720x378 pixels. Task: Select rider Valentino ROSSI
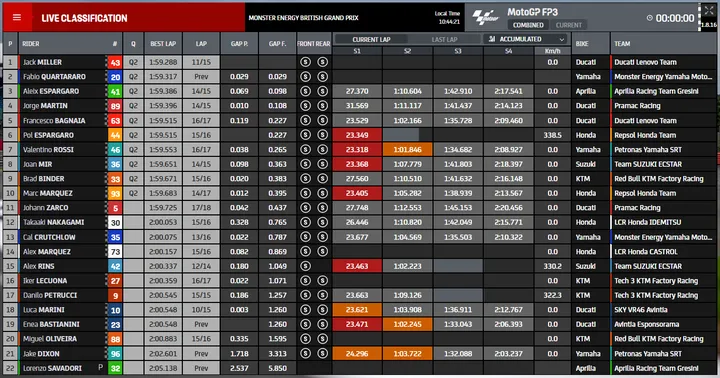click(x=48, y=149)
